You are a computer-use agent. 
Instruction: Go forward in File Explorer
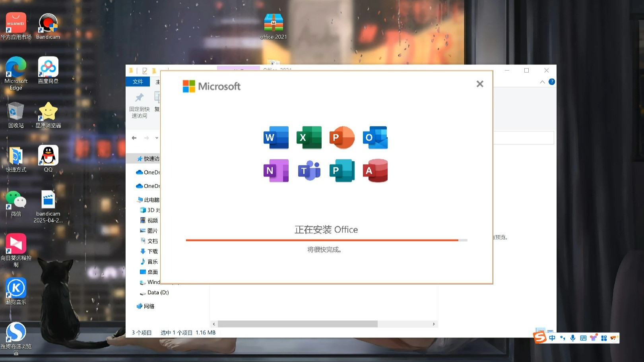pyautogui.click(x=146, y=138)
